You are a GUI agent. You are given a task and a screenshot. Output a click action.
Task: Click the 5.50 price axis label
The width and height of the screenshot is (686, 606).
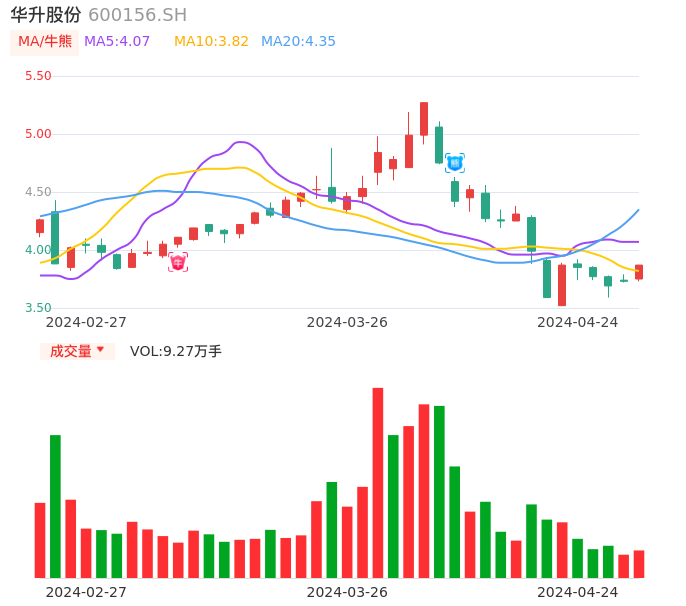37,76
